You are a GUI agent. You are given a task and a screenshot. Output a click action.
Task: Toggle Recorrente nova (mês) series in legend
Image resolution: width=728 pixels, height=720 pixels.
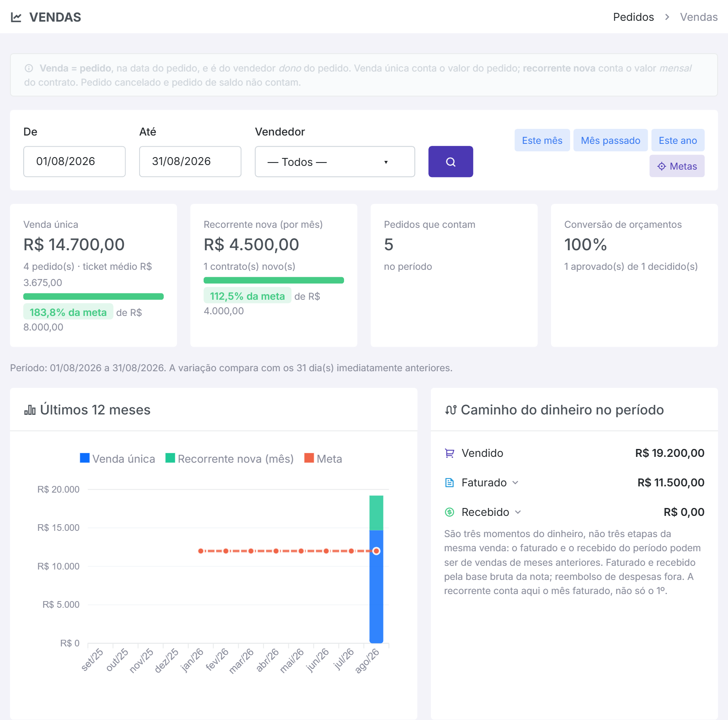(229, 459)
